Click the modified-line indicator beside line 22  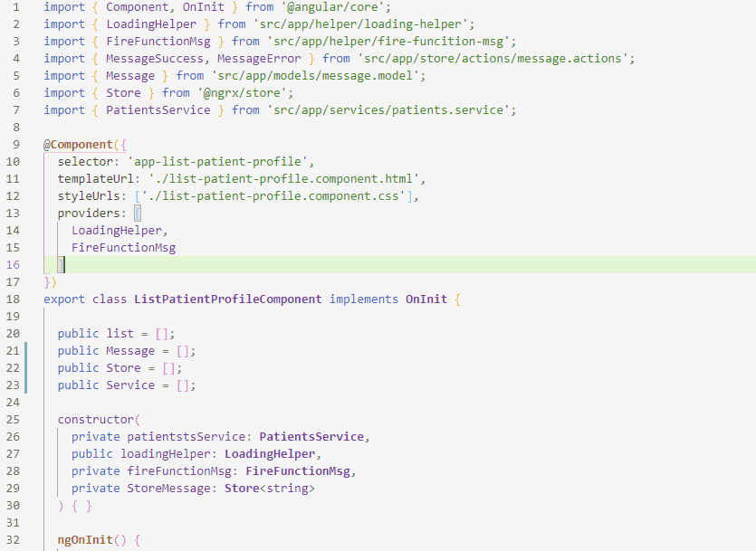(x=25, y=368)
